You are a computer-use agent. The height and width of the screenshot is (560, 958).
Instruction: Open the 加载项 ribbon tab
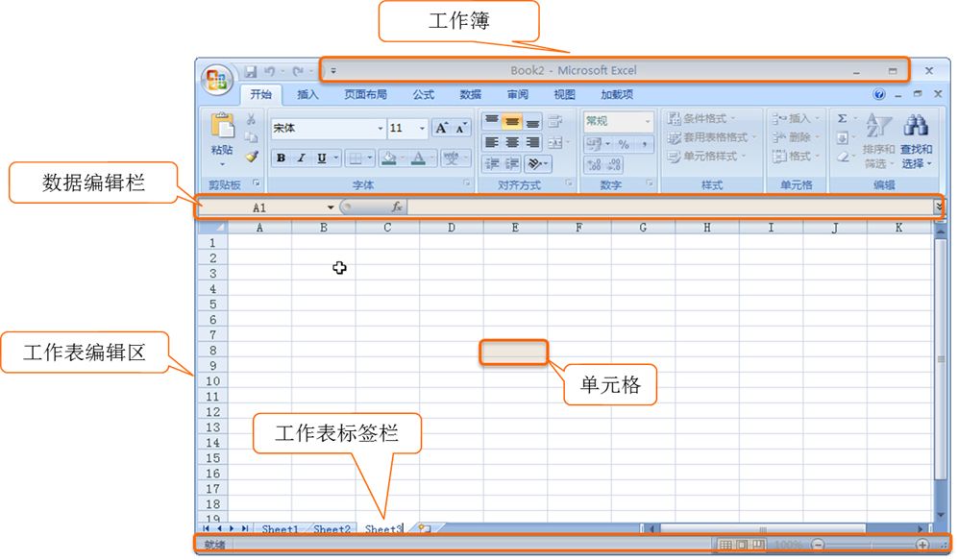(617, 95)
